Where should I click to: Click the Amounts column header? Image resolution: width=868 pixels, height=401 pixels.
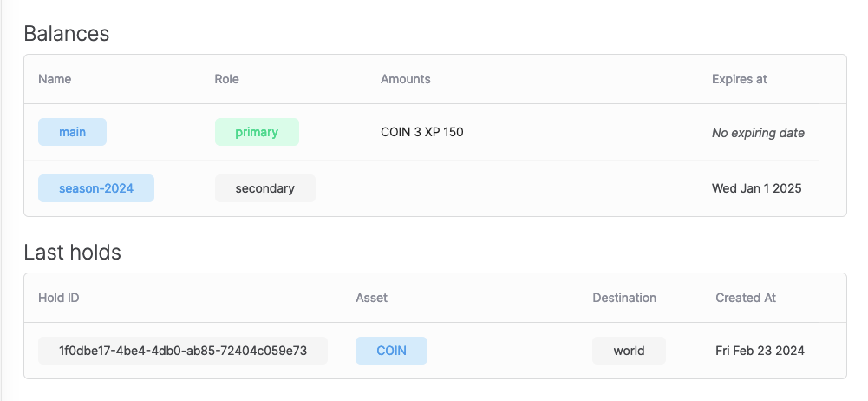point(405,79)
